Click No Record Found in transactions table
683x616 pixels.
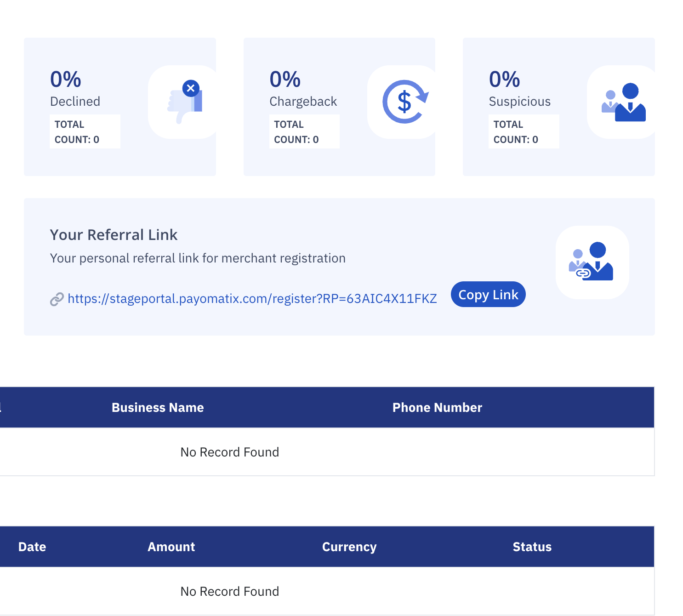(229, 592)
